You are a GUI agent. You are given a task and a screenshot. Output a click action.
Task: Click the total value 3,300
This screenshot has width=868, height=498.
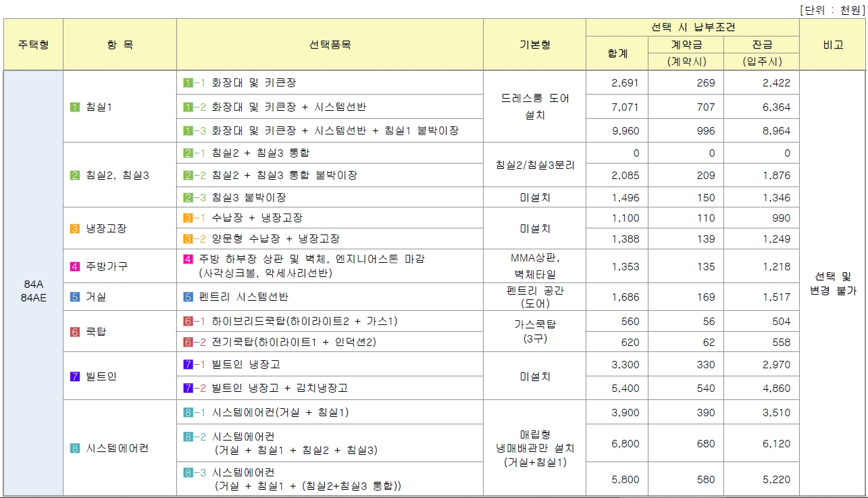pyautogui.click(x=625, y=365)
